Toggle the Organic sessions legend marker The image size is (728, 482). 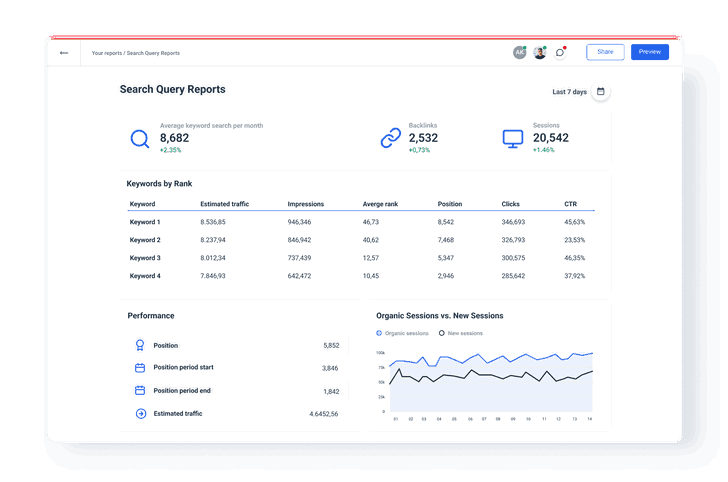coord(379,333)
